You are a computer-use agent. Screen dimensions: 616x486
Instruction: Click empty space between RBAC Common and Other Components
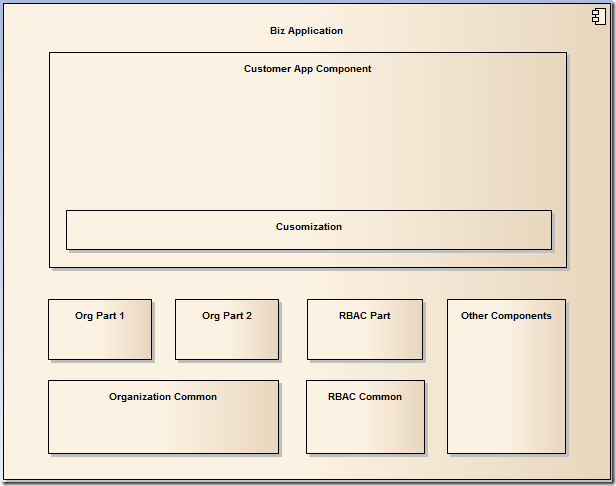(x=436, y=417)
